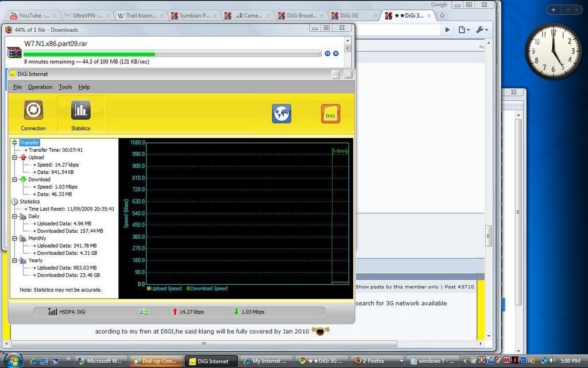This screenshot has height=368, width=588.
Task: Select Download Data: 46.33 MB row
Action: point(55,194)
